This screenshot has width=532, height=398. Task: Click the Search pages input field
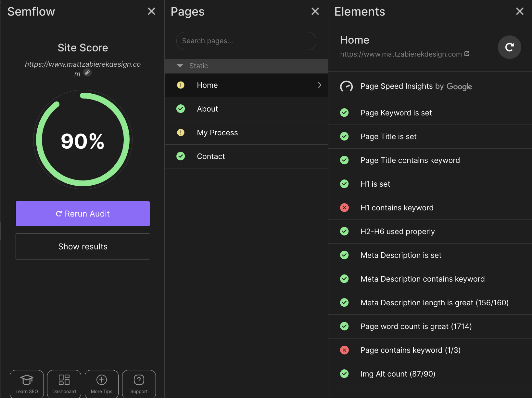246,41
